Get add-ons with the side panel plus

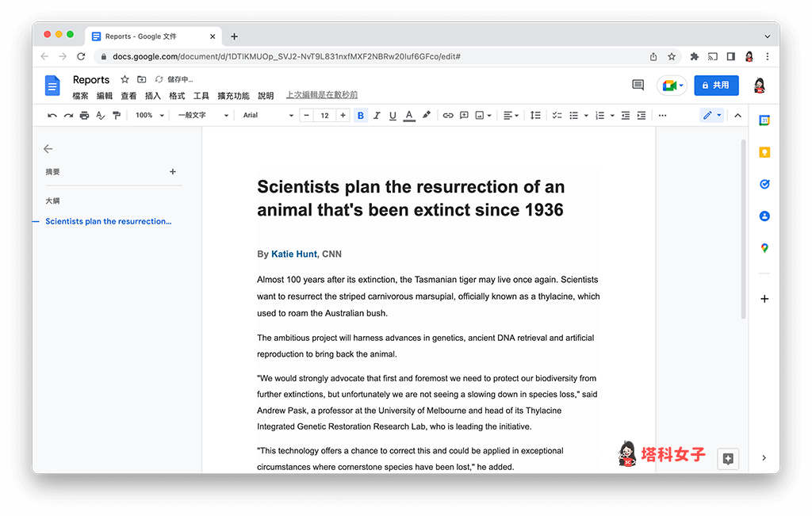(764, 299)
